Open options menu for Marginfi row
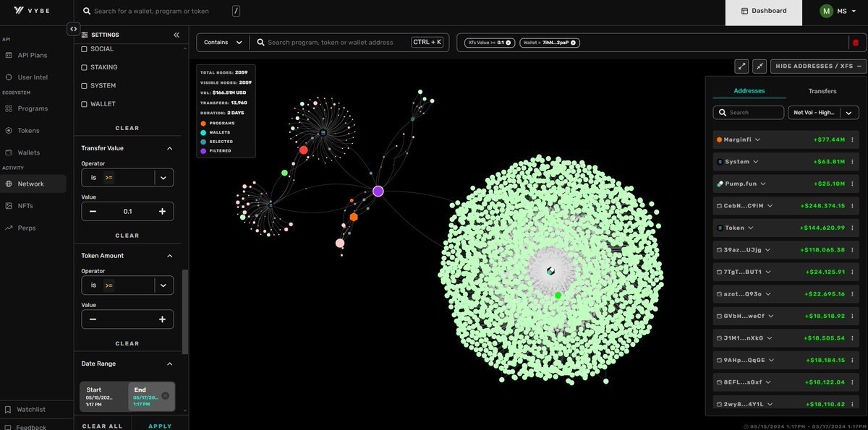Viewport: 868px width, 430px height. point(852,139)
